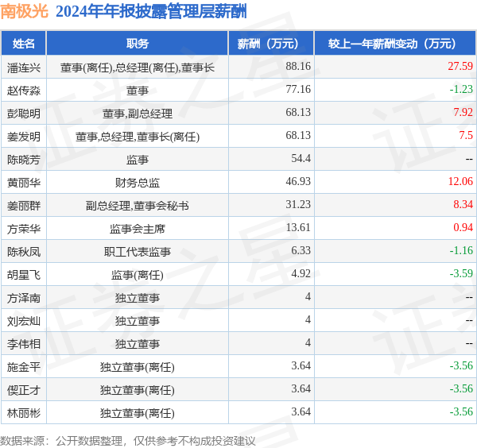The image size is (477, 448).
Task: Select the change value 7.92
Action: pyautogui.click(x=463, y=113)
